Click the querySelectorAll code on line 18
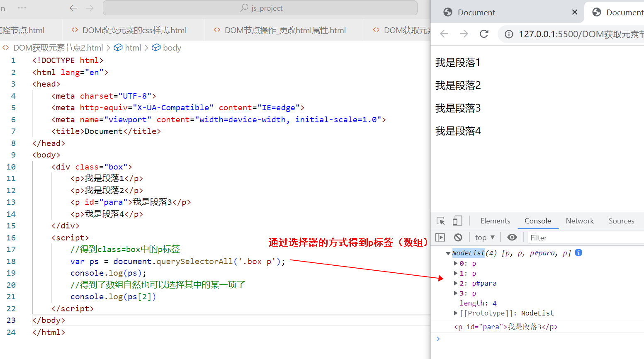 click(194, 261)
